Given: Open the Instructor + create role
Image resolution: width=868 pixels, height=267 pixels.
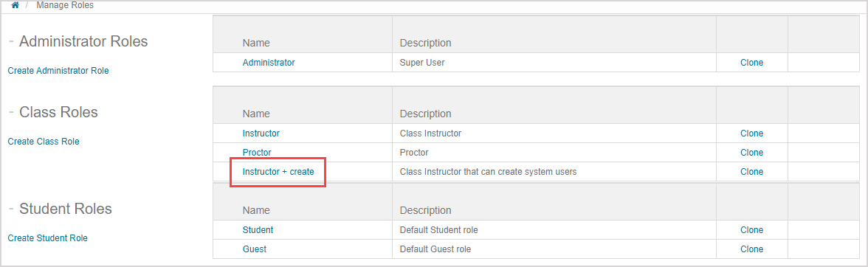Looking at the screenshot, I should (x=278, y=171).
